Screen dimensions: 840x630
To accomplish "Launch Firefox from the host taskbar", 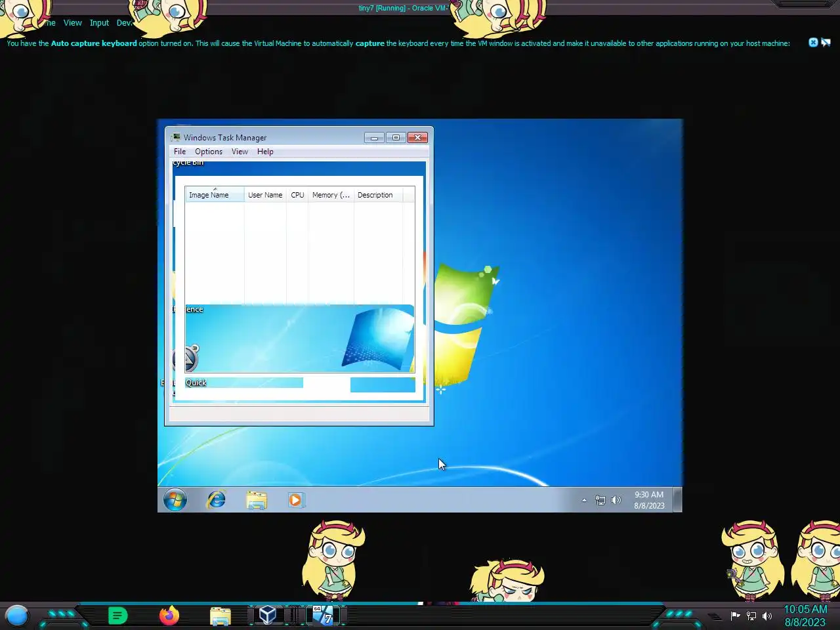I will pos(169,616).
